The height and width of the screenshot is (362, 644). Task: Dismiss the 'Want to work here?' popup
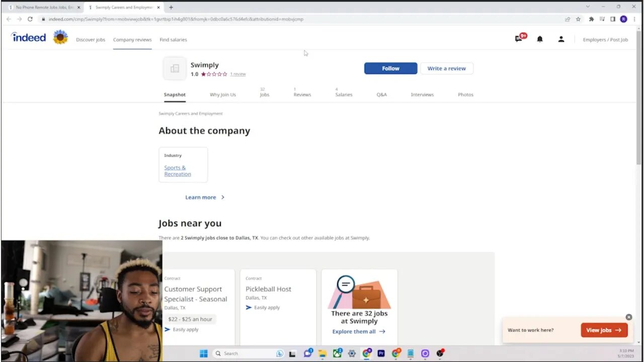[628, 317]
